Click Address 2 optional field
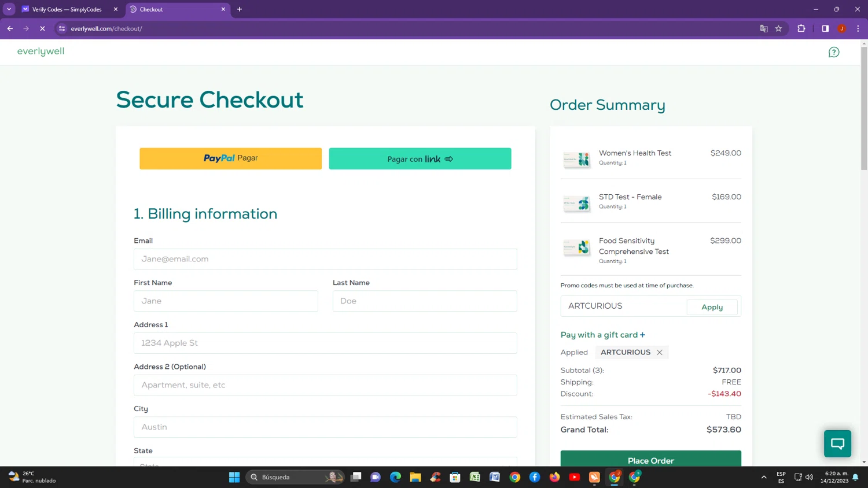 [325, 385]
